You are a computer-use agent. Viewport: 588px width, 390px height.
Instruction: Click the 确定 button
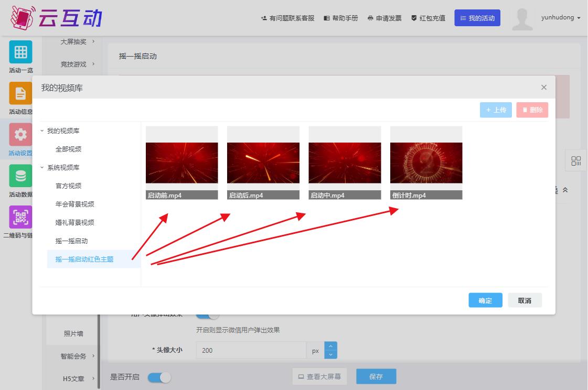(x=485, y=300)
